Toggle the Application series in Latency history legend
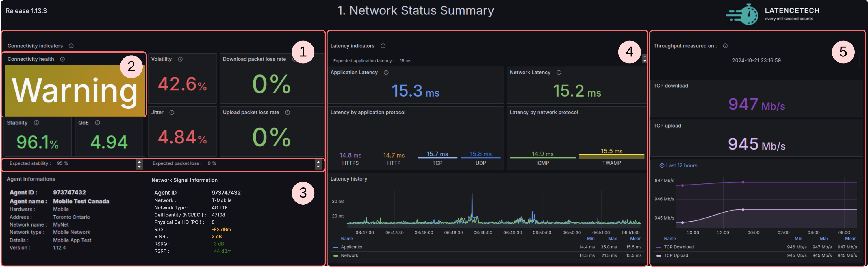 point(352,247)
